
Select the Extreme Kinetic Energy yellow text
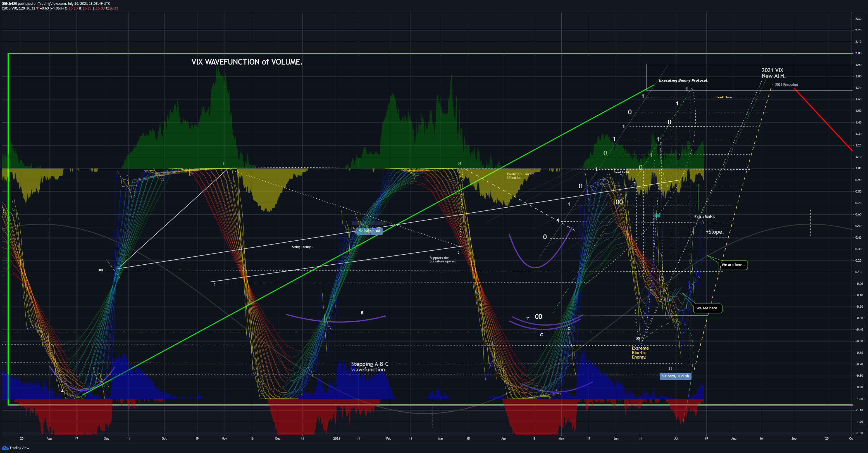[640, 353]
